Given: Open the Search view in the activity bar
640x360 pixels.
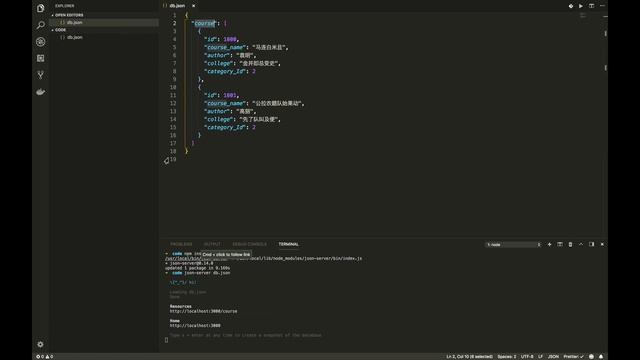Looking at the screenshot, I should (x=40, y=25).
